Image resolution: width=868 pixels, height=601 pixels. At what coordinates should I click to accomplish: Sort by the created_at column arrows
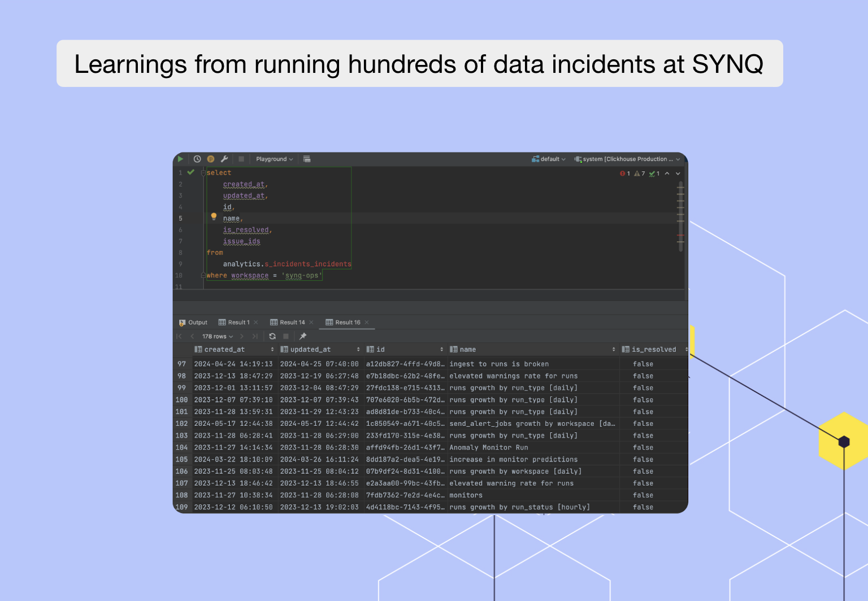pos(272,350)
